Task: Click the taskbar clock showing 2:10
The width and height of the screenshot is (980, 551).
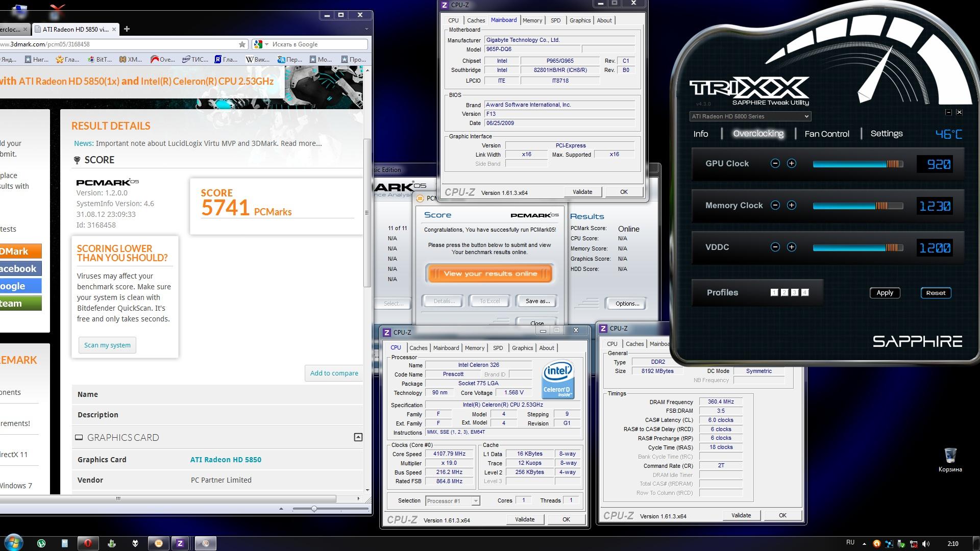Action: click(x=952, y=544)
